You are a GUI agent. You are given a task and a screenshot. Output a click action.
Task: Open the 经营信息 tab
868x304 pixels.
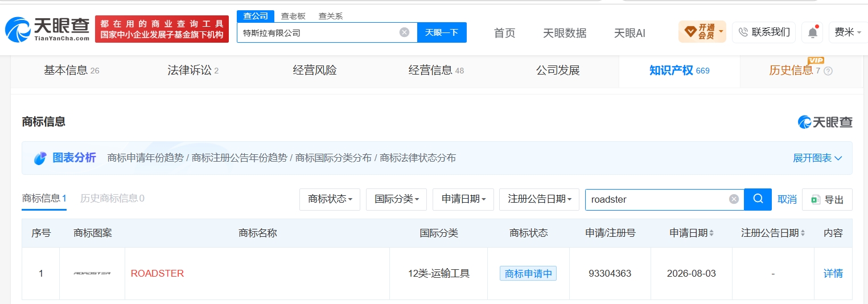pos(436,71)
